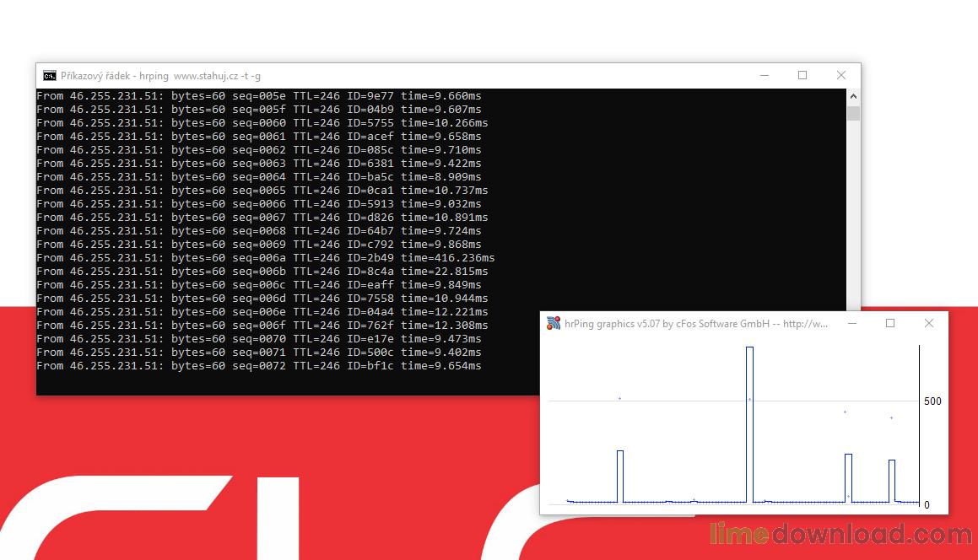Click the line with seq=0060

(x=262, y=123)
